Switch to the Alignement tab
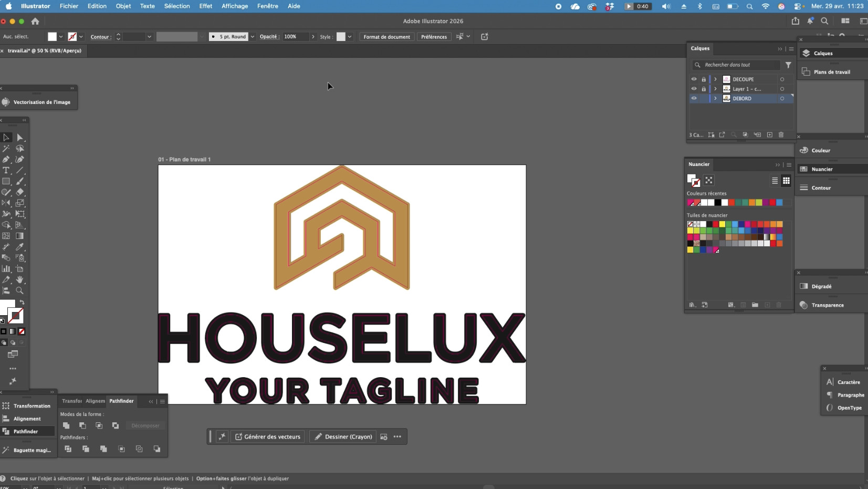868x489 pixels. click(95, 401)
